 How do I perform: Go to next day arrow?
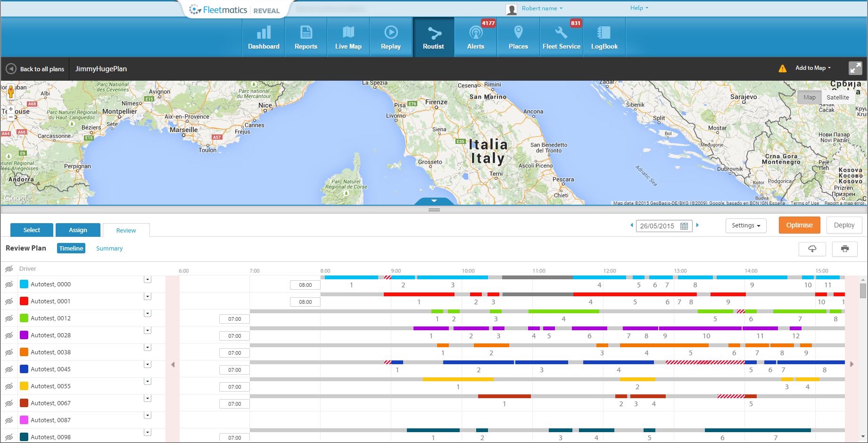[x=697, y=225]
